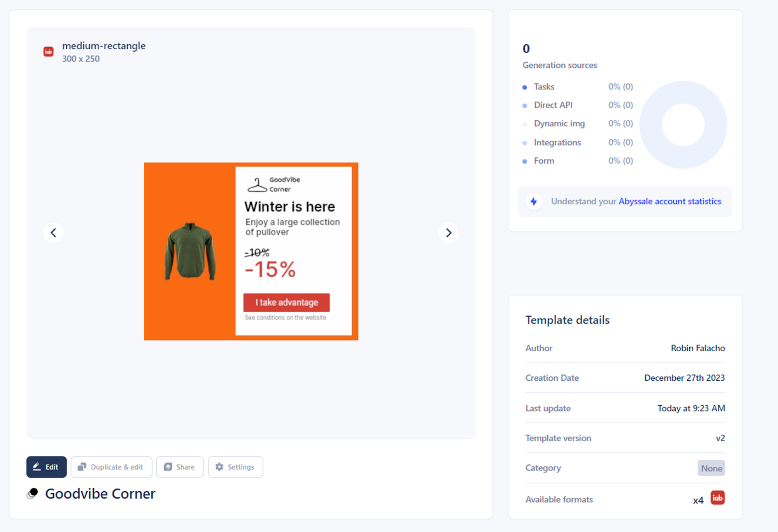This screenshot has width=778, height=532.
Task: Click the author name Robin Falacho
Action: tap(698, 348)
